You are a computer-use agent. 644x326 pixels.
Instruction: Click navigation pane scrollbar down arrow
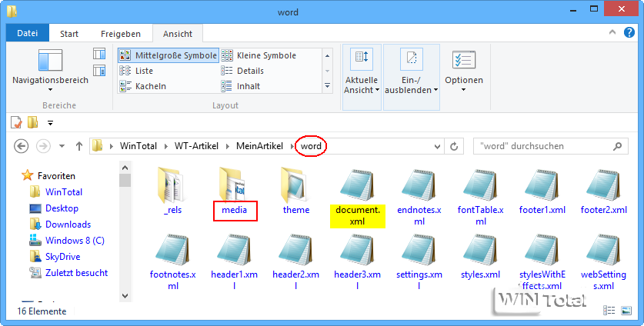(x=125, y=295)
